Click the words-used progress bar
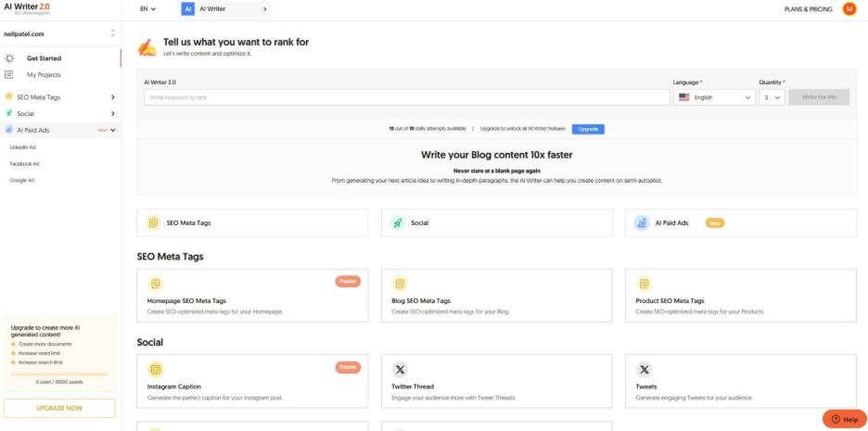 59,374
